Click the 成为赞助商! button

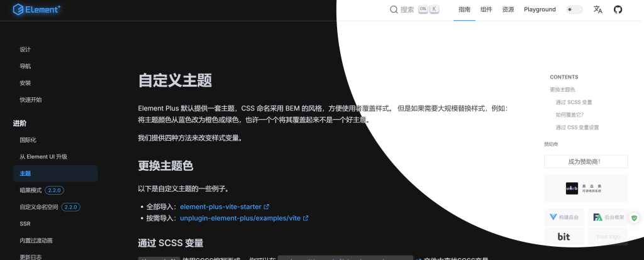[x=586, y=161]
